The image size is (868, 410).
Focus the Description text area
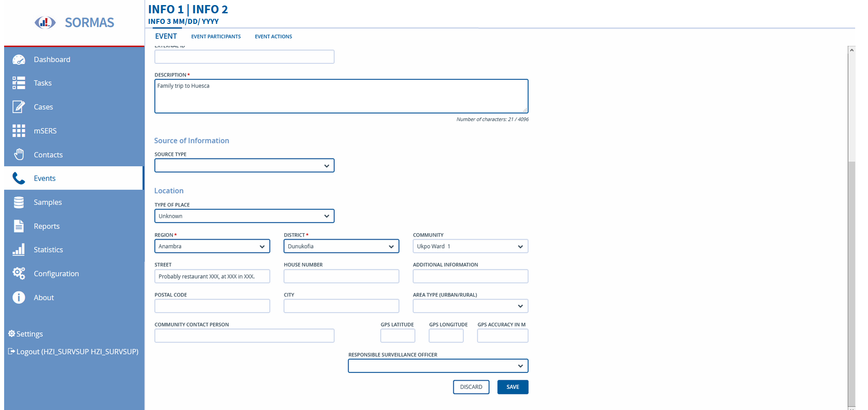(x=341, y=96)
